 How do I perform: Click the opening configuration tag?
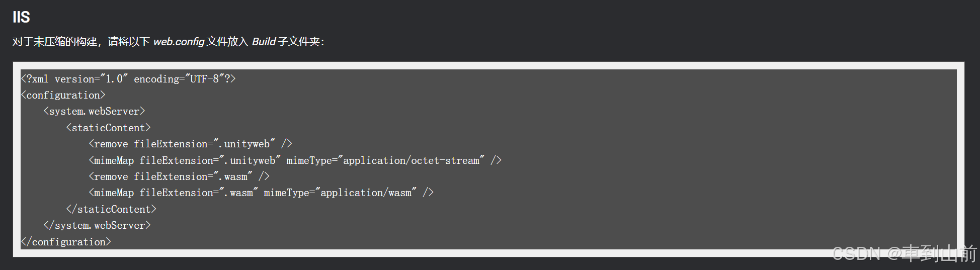coord(63,95)
